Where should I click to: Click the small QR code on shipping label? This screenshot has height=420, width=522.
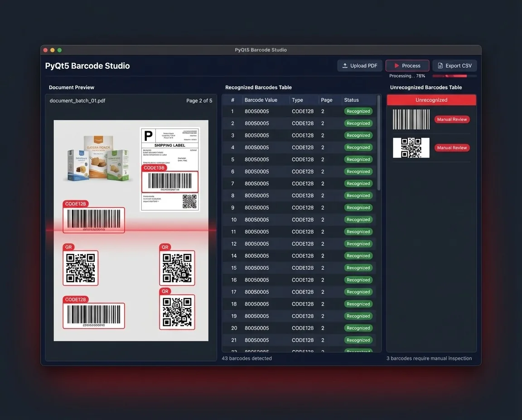189,201
